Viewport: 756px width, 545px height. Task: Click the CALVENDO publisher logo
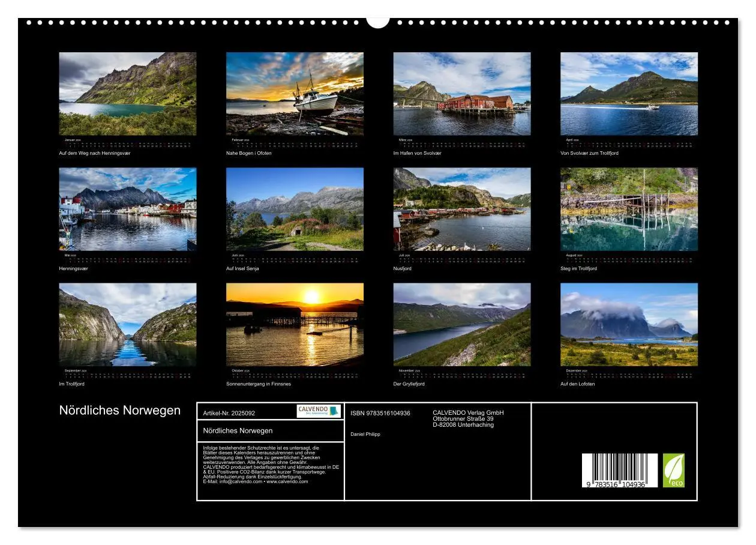click(319, 411)
